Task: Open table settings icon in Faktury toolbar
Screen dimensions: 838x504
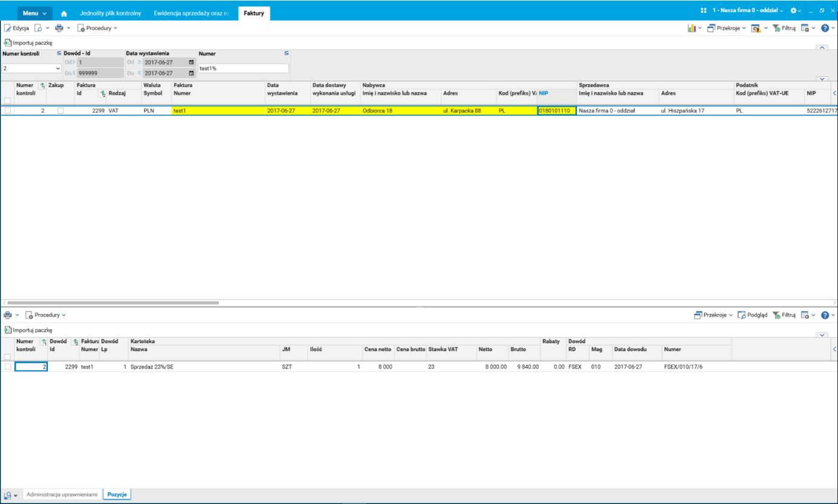Action: click(x=805, y=28)
